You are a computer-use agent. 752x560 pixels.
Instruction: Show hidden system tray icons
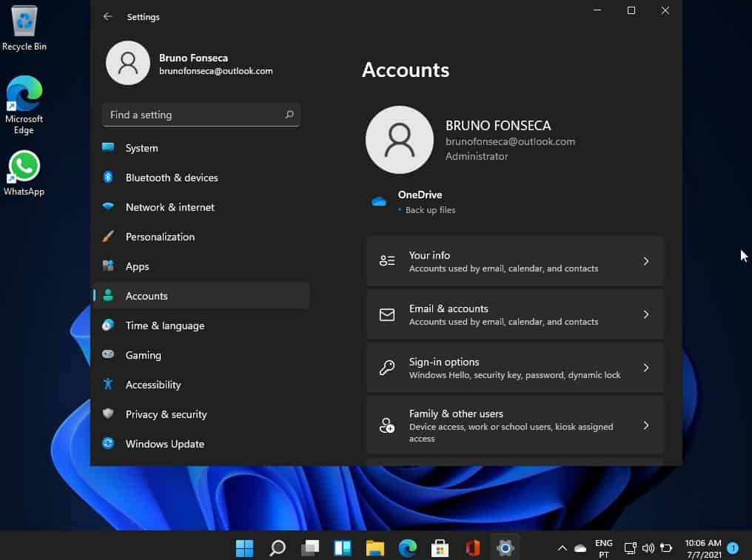click(x=562, y=548)
